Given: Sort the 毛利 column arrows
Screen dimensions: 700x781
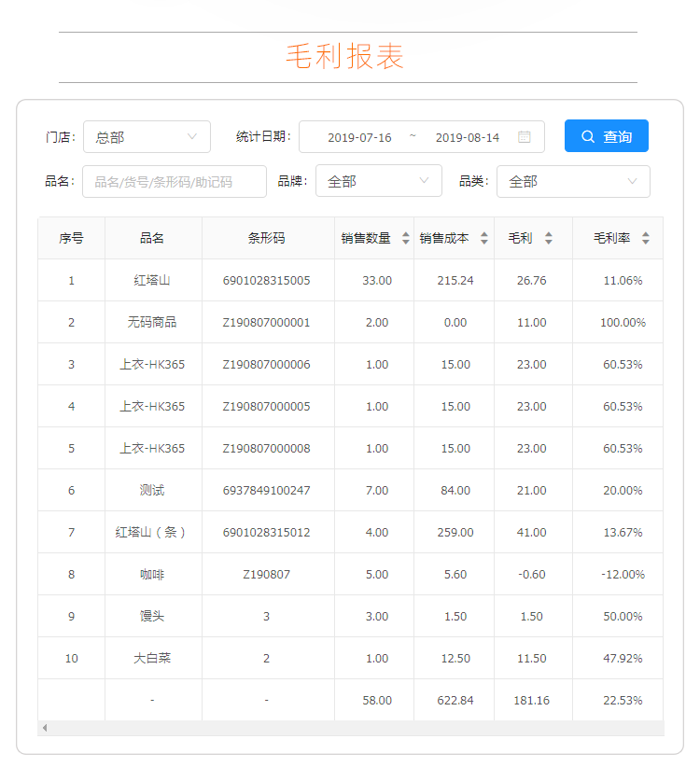Looking at the screenshot, I should pos(548,238).
